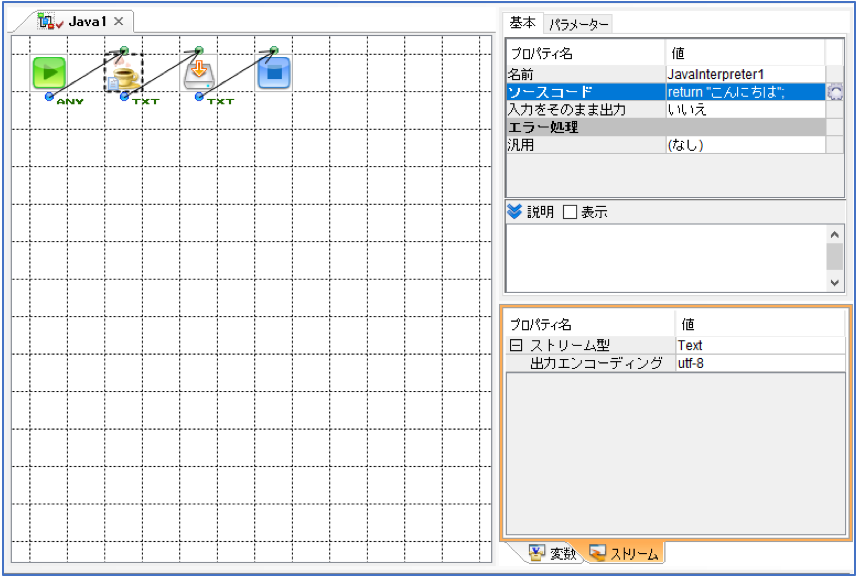Click the green input connector above the End component
Viewport: 857px width, 577px height.
274,50
